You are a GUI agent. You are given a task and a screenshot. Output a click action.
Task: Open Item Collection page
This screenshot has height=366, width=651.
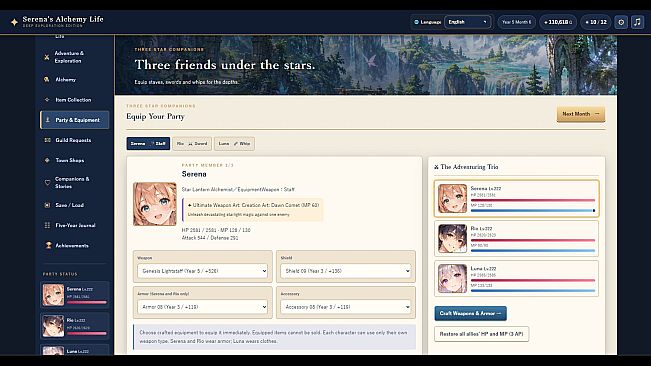[x=75, y=100]
